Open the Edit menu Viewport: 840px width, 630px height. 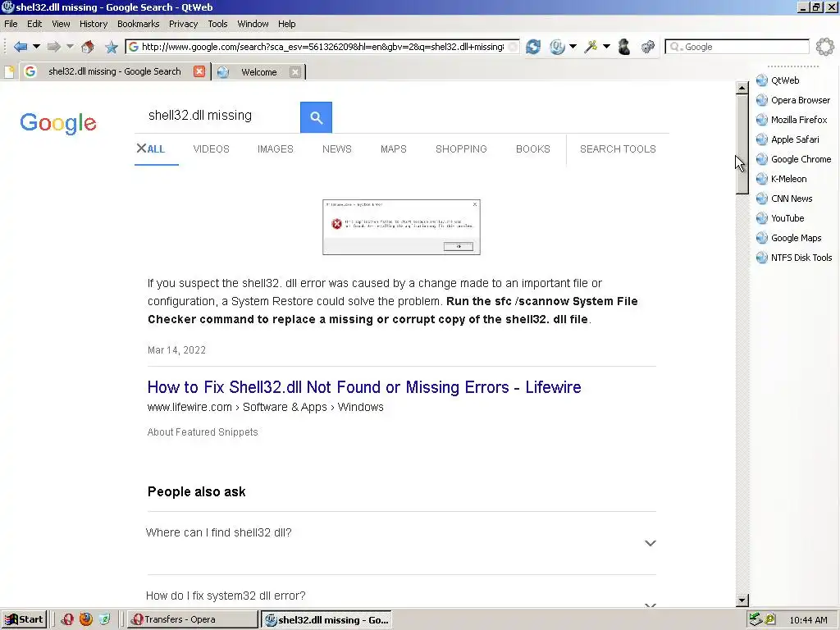pyautogui.click(x=34, y=24)
